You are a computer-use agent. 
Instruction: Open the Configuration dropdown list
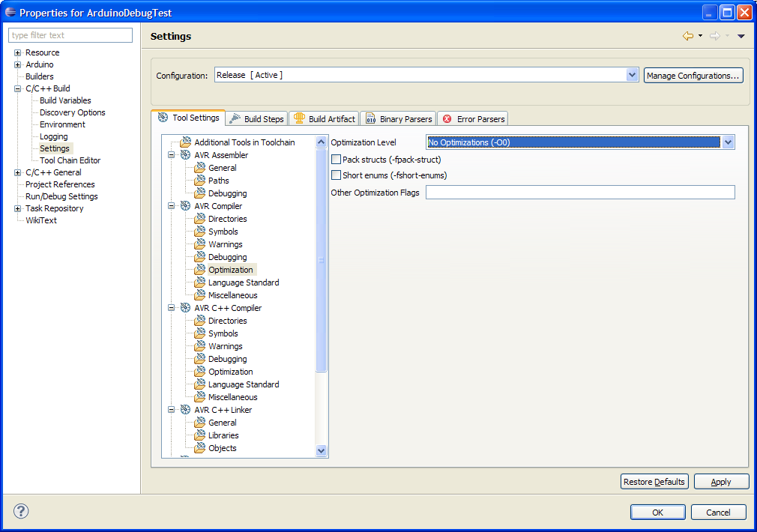[x=632, y=75]
